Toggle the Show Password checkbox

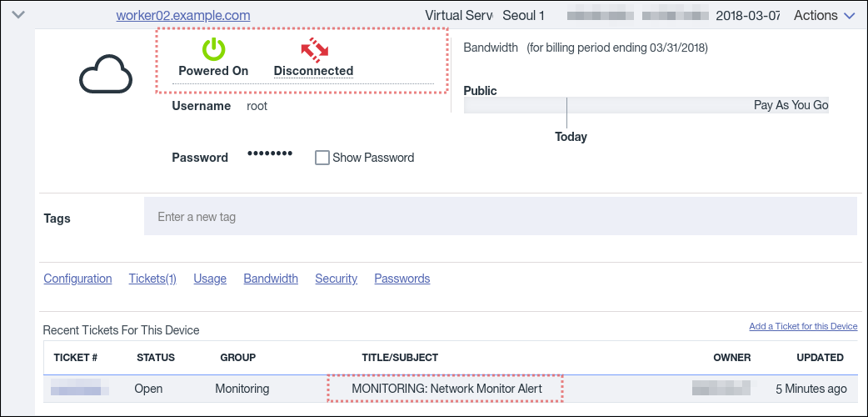(x=322, y=158)
